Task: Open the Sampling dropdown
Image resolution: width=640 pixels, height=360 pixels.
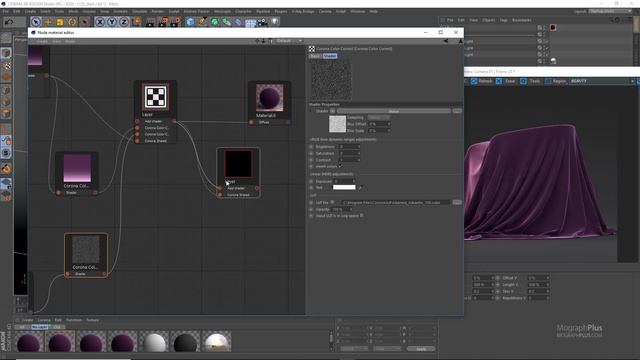Action: (378, 118)
